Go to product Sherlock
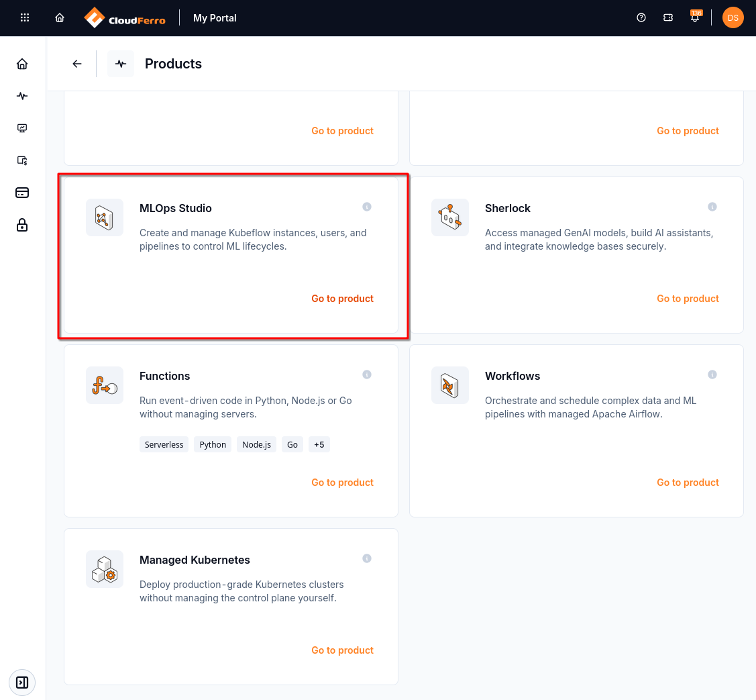Viewport: 756px width, 700px height. point(688,299)
